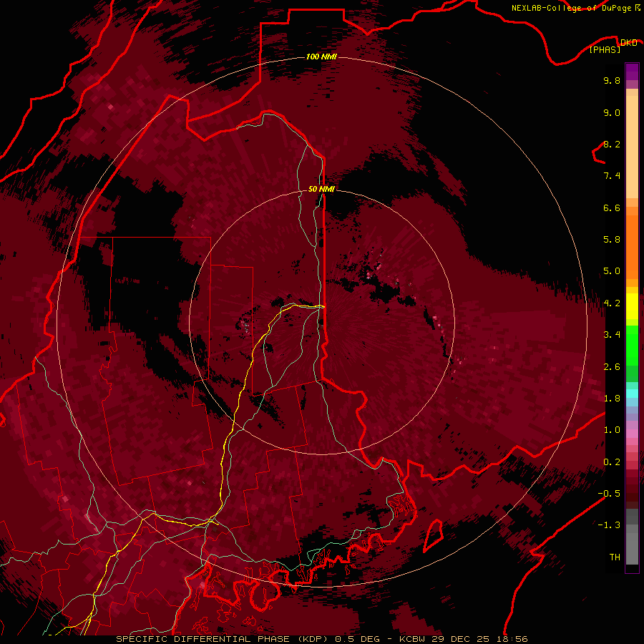This screenshot has height=644, width=644.
Task: Click the 2.6 legend value
Action: pyautogui.click(x=612, y=367)
